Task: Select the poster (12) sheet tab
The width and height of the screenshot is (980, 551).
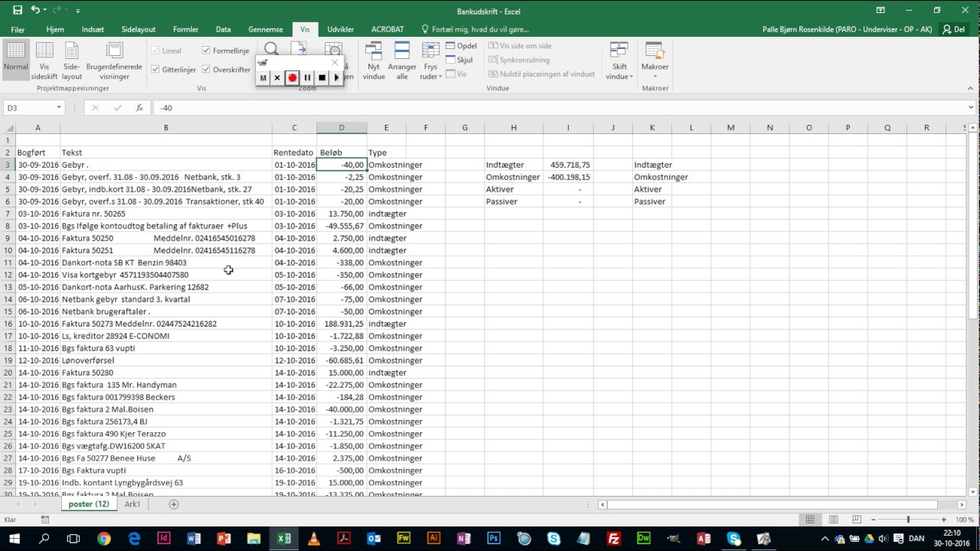Action: pyautogui.click(x=89, y=504)
